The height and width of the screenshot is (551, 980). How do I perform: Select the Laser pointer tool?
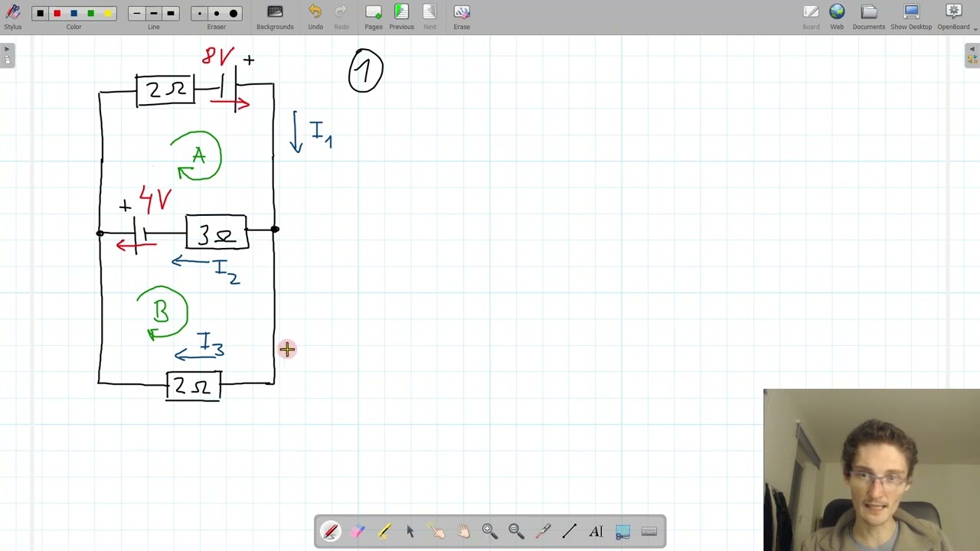click(x=543, y=531)
